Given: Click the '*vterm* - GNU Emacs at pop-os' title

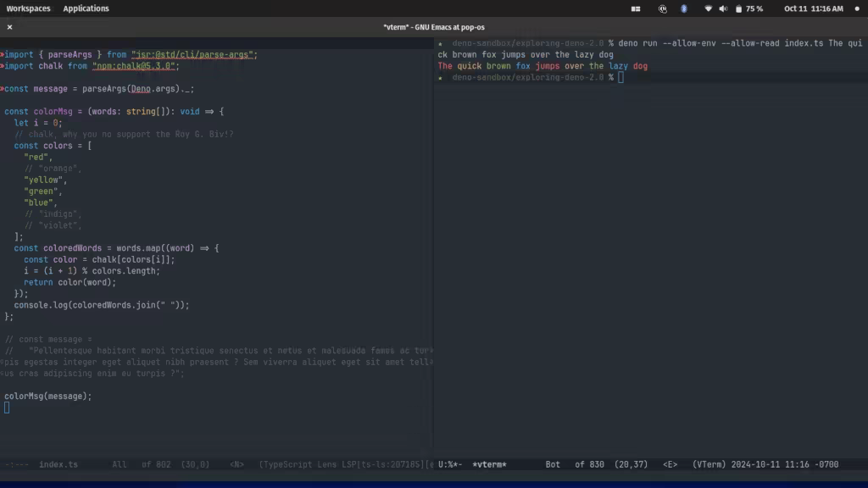Looking at the screenshot, I should coord(434,27).
